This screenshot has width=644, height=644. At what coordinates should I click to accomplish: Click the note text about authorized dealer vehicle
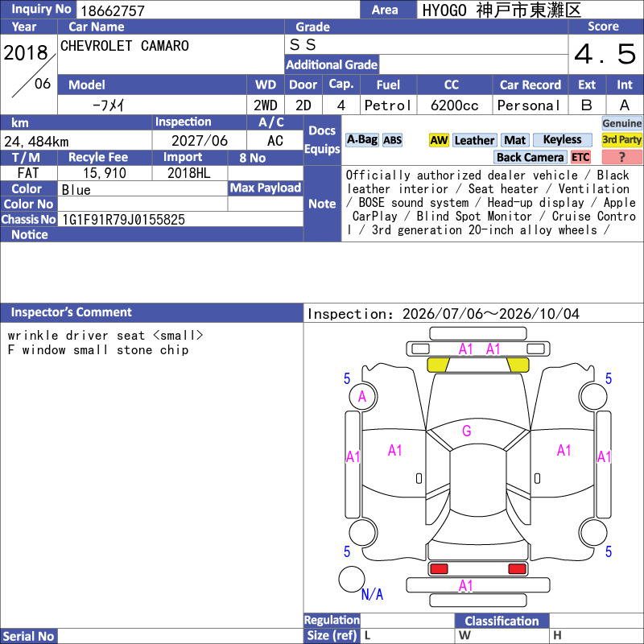(x=491, y=203)
